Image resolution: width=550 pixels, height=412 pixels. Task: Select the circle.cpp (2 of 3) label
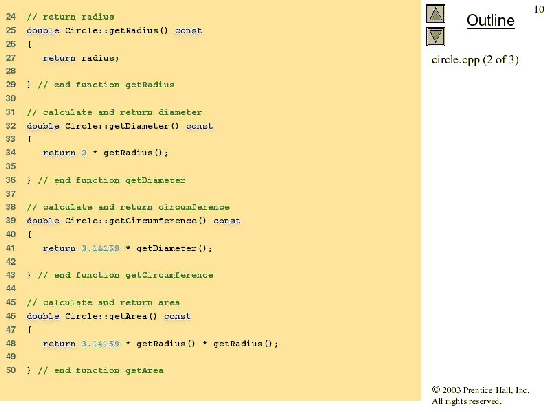pyautogui.click(x=475, y=60)
